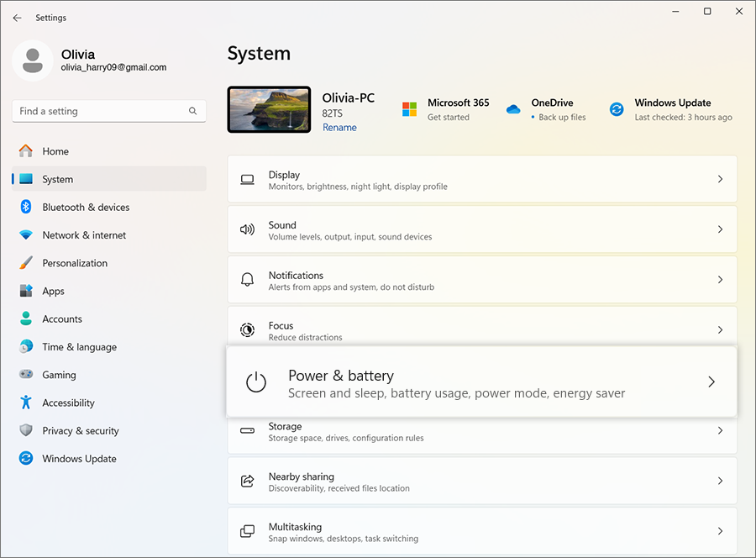756x558 pixels.
Task: Select Network & internet in sidebar
Action: point(84,235)
